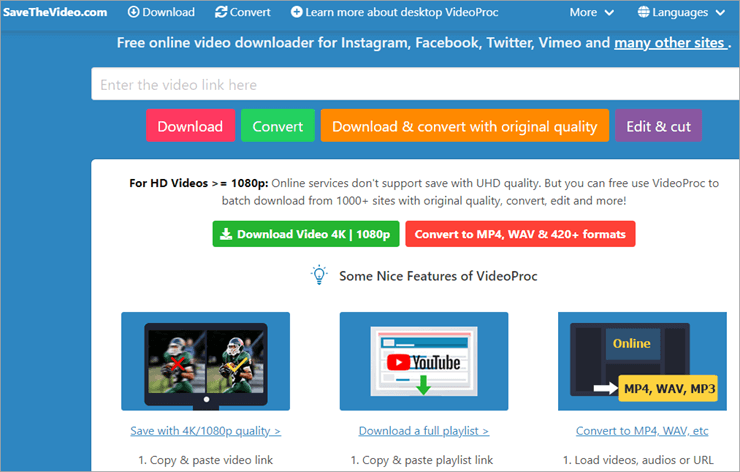Click the YouTube logo in the playlist image
This screenshot has width=740, height=472.
pos(423,362)
